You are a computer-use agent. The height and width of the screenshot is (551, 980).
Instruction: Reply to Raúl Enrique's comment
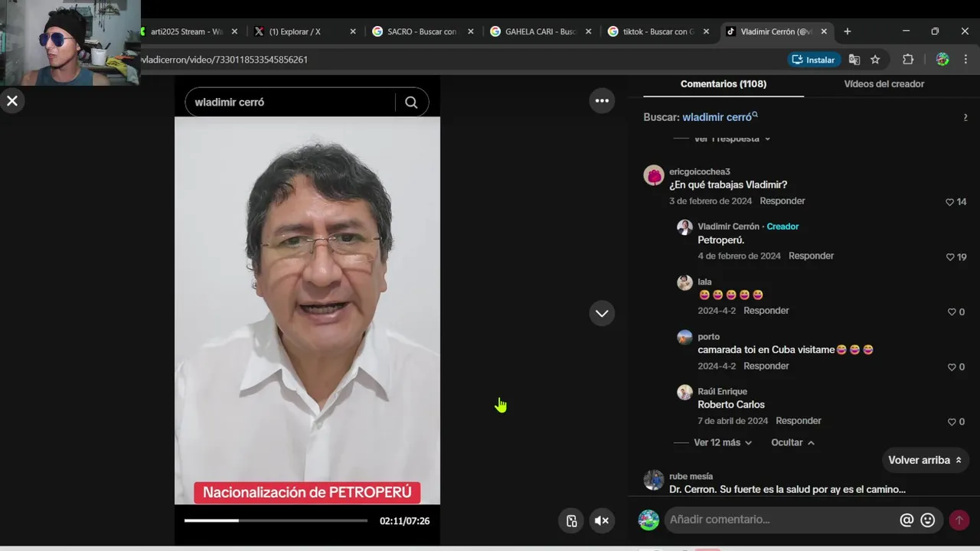point(799,421)
